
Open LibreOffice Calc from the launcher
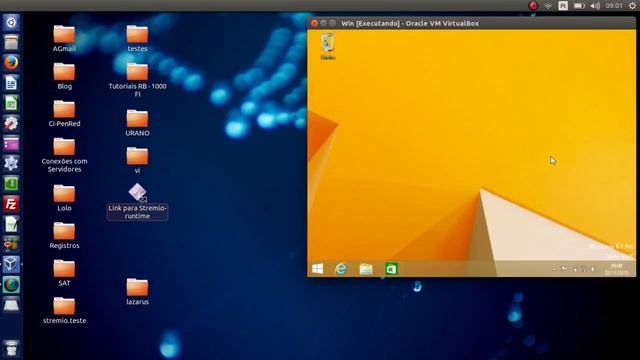click(11, 103)
